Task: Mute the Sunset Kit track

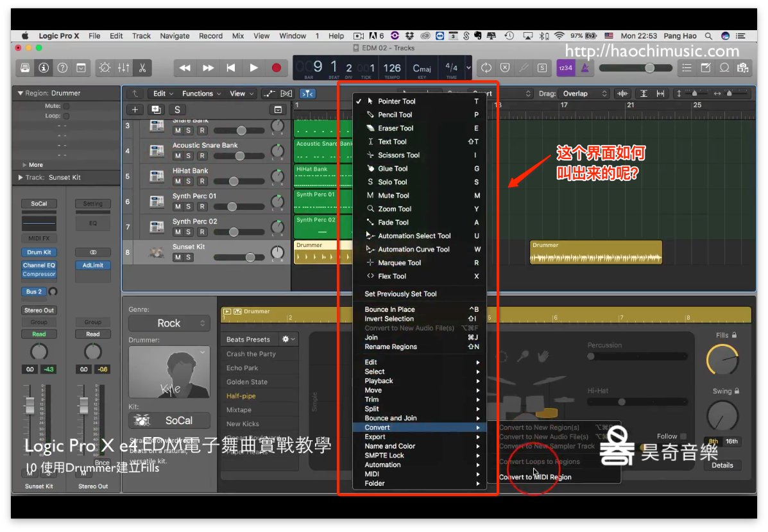Action: [x=177, y=257]
